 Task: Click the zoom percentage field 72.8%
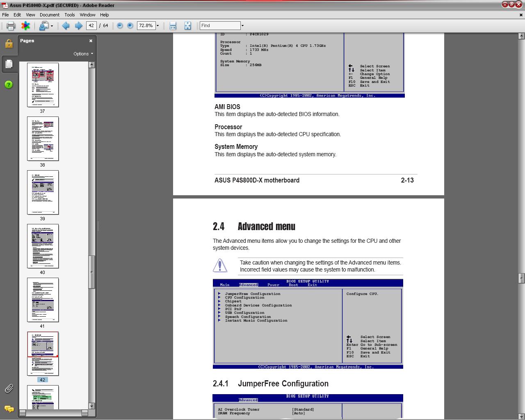146,25
